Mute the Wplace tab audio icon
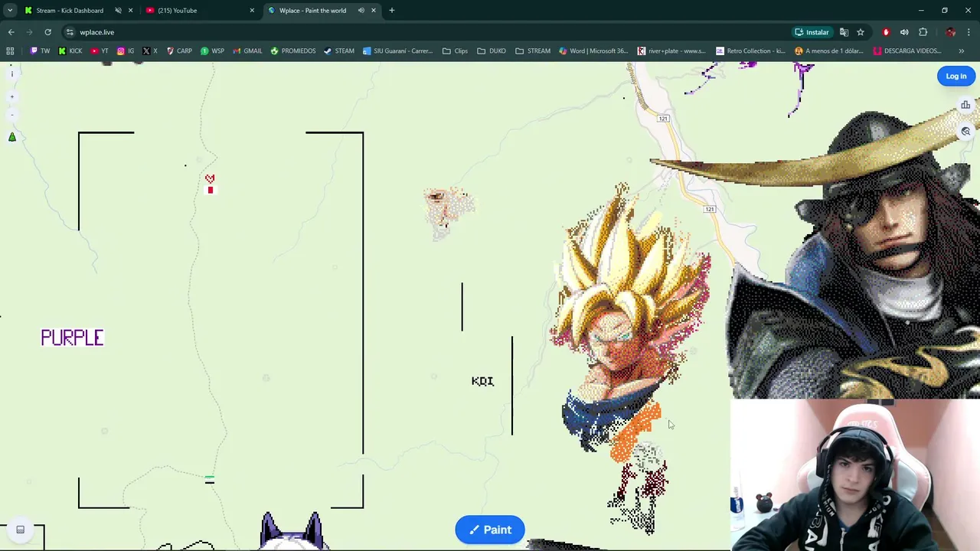Screen dimensions: 980x551 coord(361,10)
